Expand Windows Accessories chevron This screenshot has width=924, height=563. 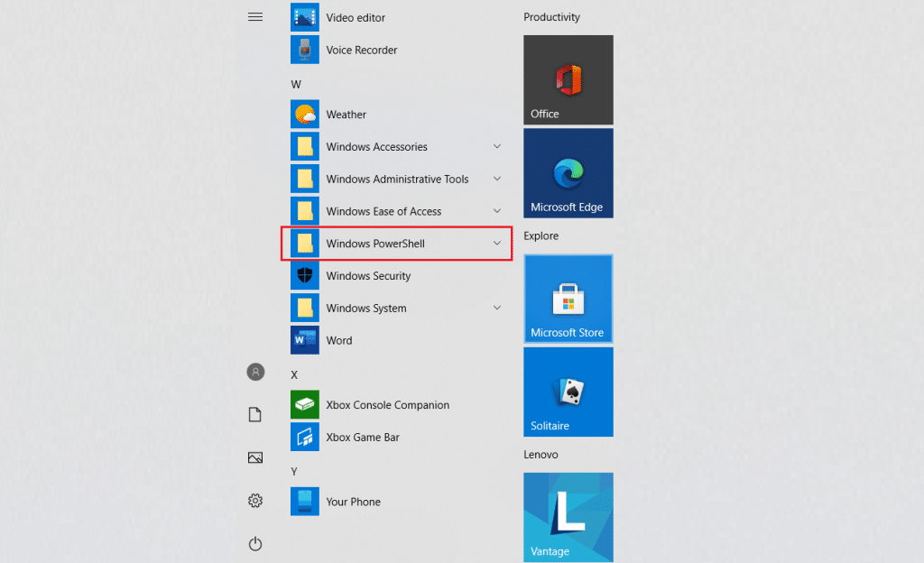pos(497,147)
